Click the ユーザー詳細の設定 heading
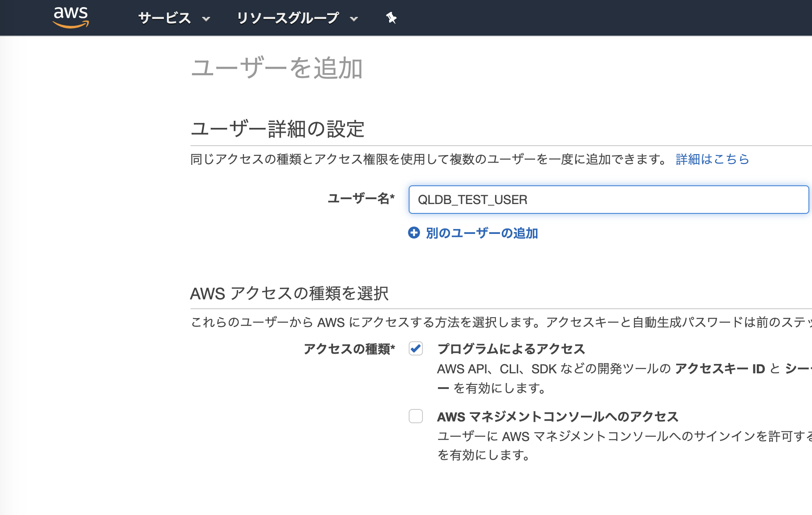Viewport: 812px width, 515px height. (277, 129)
